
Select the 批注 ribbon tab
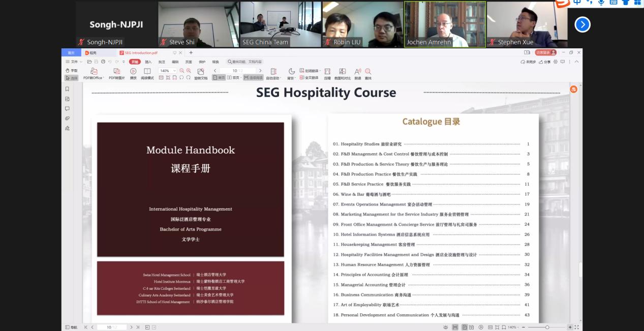(x=162, y=62)
